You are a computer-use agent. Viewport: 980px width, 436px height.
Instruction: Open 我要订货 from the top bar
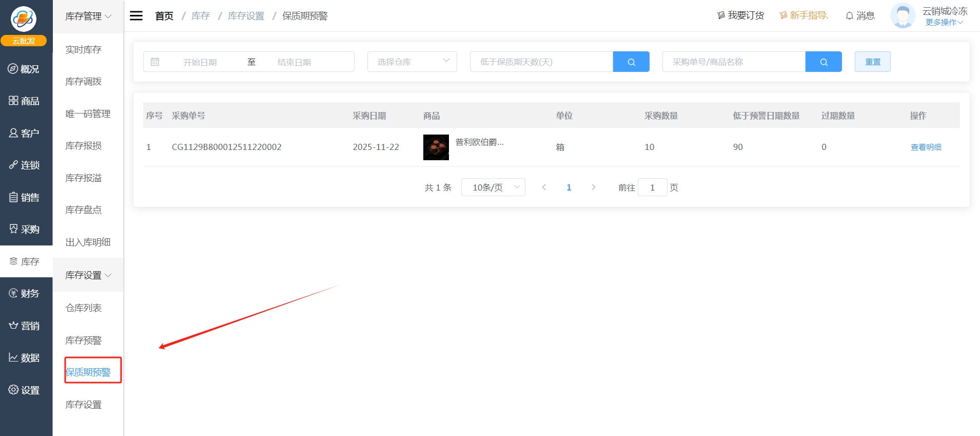[x=740, y=15]
